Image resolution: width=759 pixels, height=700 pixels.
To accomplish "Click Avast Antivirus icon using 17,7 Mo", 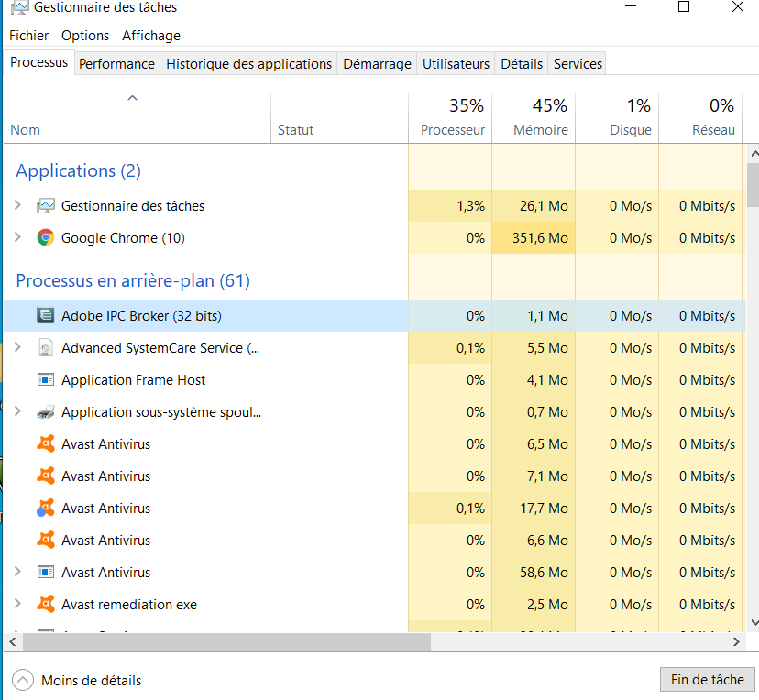I will [x=46, y=509].
